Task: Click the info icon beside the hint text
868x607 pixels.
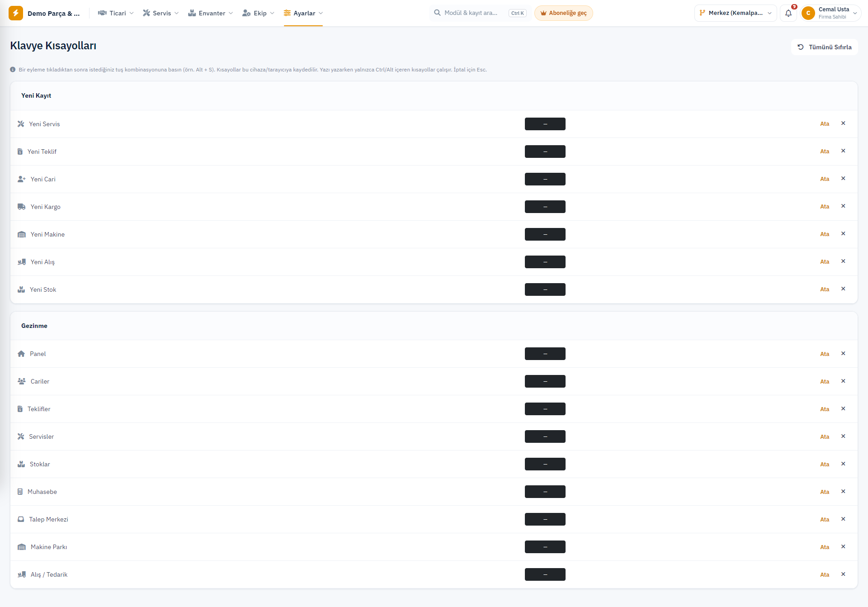Action: pyautogui.click(x=13, y=70)
